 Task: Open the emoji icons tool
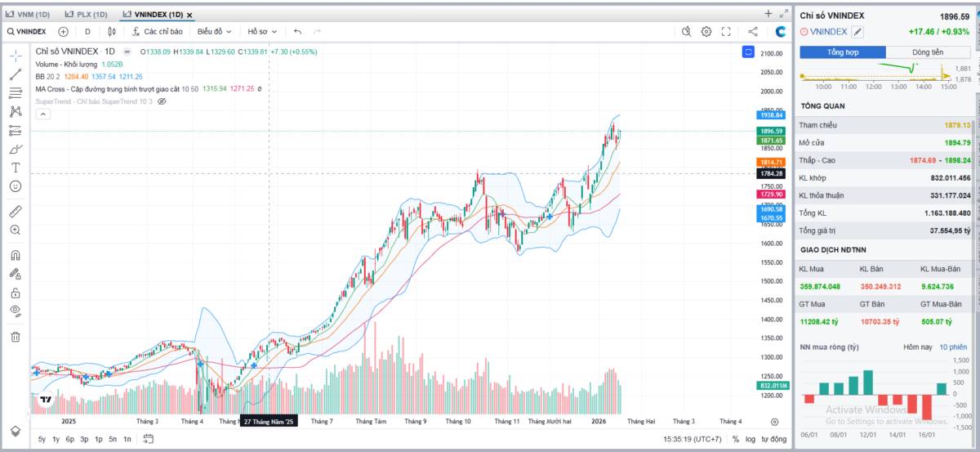[x=16, y=186]
